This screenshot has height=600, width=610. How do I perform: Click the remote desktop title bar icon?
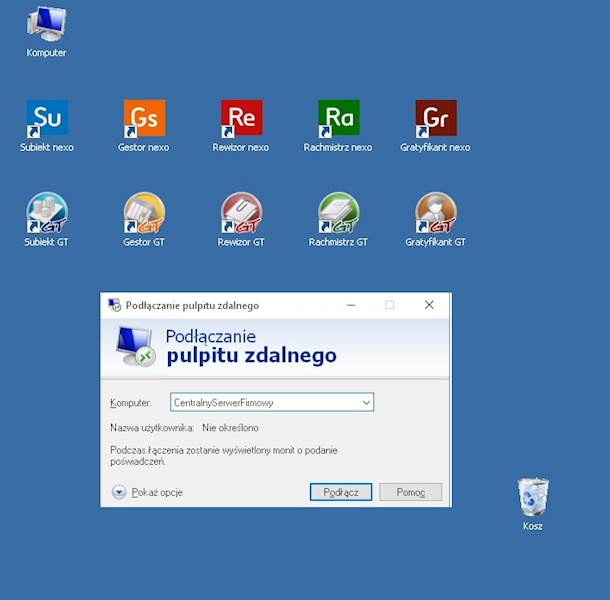coord(114,305)
